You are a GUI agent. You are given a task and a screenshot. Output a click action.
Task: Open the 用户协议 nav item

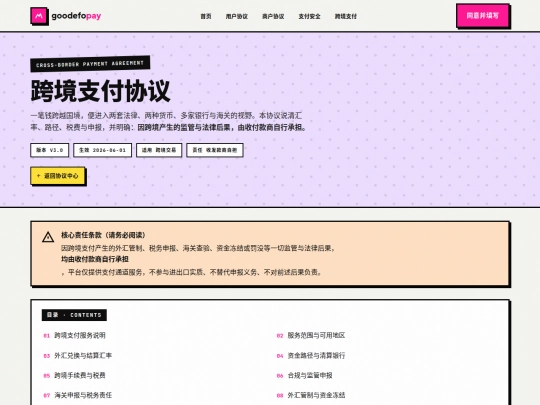point(237,16)
